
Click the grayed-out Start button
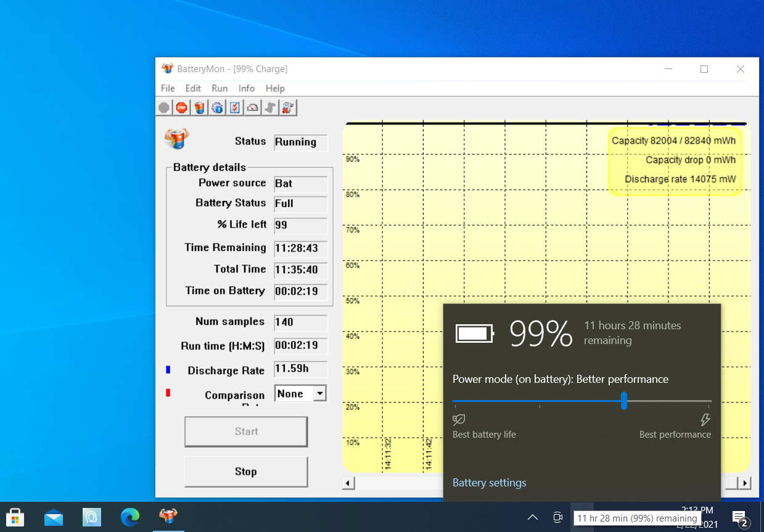246,432
